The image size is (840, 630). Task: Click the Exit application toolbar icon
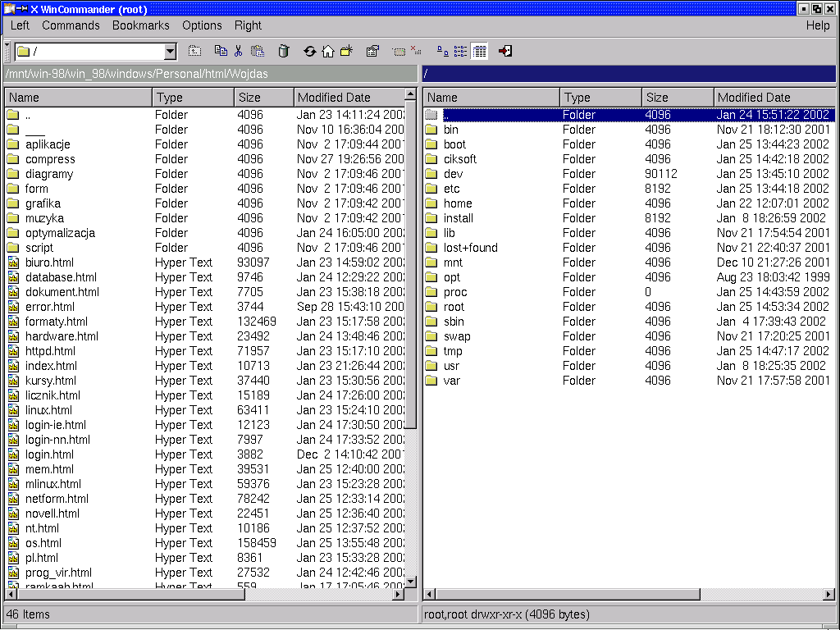[x=505, y=51]
